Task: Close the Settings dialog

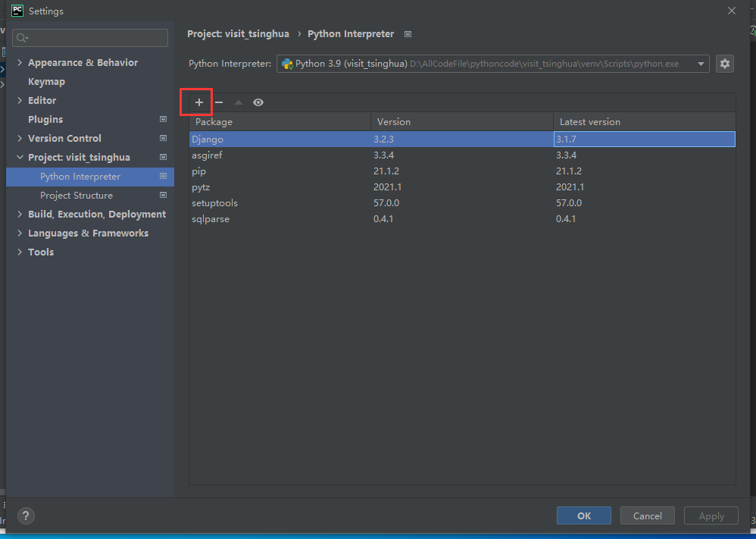Action: pos(732,11)
